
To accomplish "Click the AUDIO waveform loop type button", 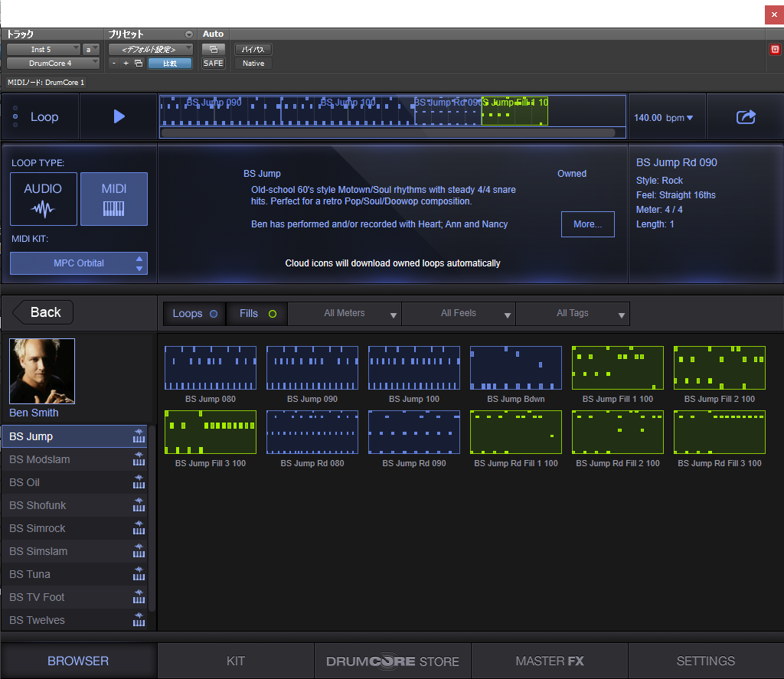I will [x=44, y=199].
